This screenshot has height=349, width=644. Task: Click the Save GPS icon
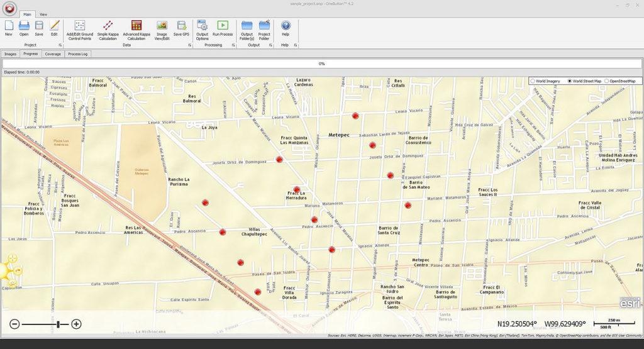[x=181, y=28]
